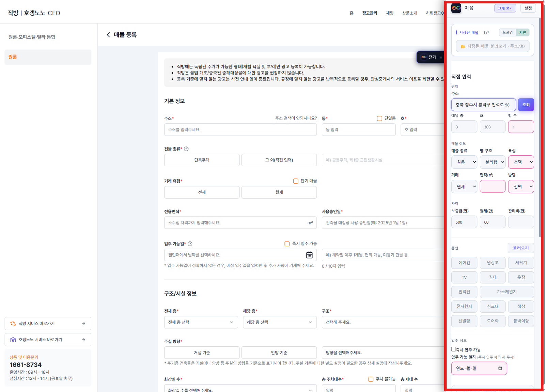
Task: Switch address mode to 도로명
Action: tap(508, 32)
